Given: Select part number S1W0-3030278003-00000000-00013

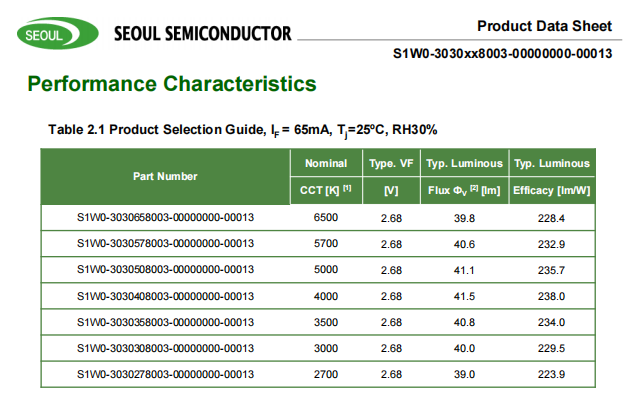Looking at the screenshot, I should click(165, 374).
